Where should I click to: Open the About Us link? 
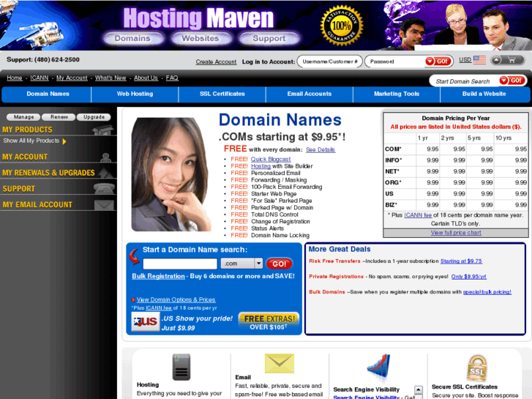pos(146,78)
